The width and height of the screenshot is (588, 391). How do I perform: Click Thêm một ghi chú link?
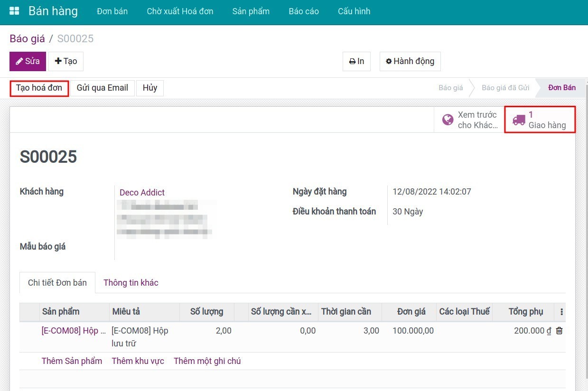[207, 361]
